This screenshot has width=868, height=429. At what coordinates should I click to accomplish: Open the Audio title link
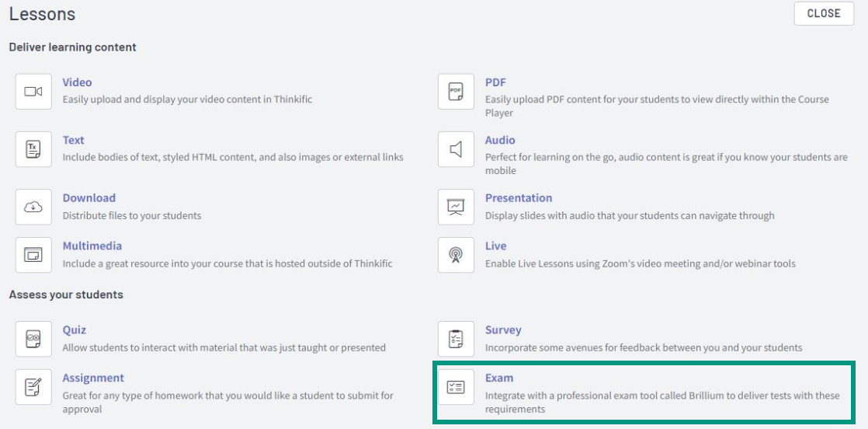501,140
